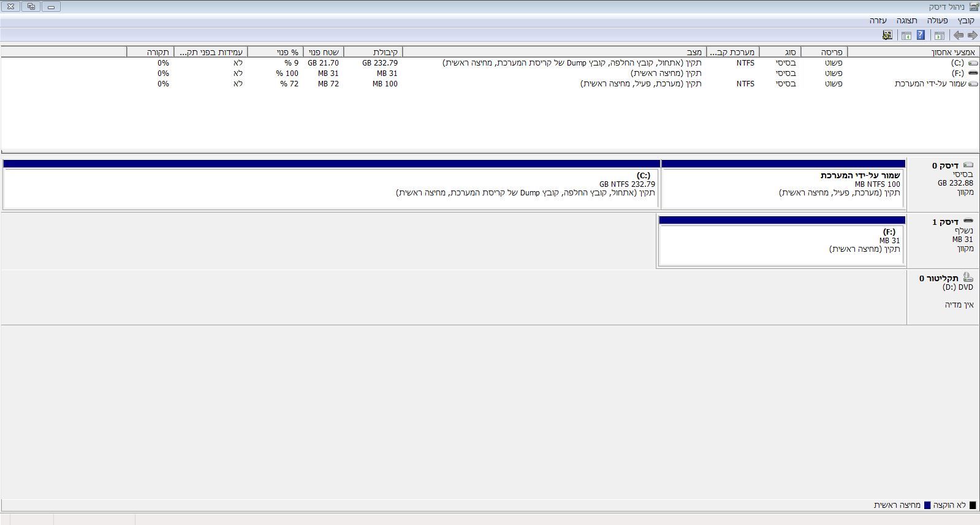Open help via blue question mark icon
The width and height of the screenshot is (980, 525).
921,35
